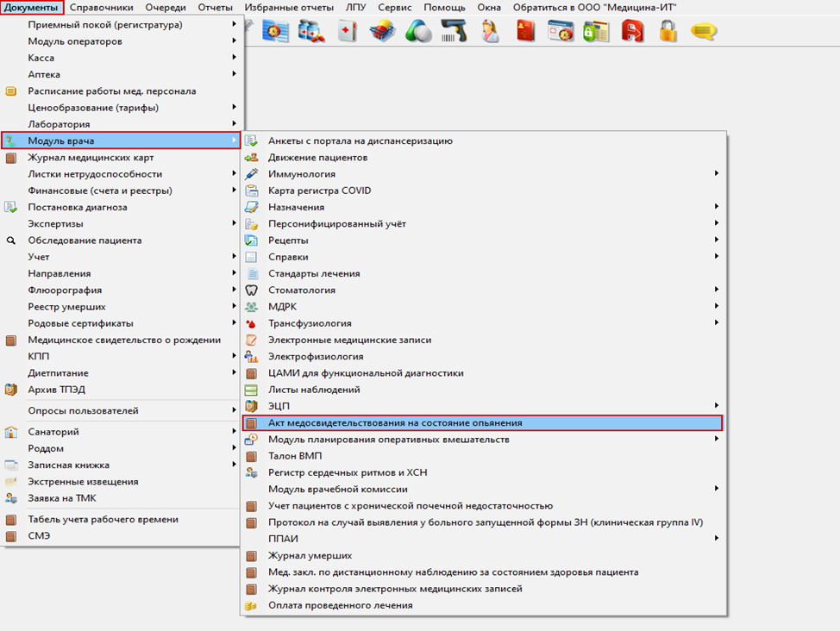The image size is (840, 631).
Task: Open Избранные отчеты menu
Action: coord(289,8)
